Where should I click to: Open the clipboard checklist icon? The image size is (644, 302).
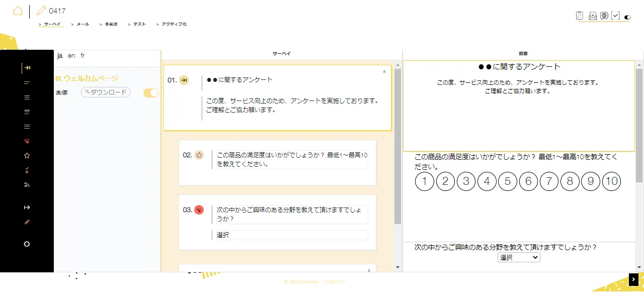(580, 16)
